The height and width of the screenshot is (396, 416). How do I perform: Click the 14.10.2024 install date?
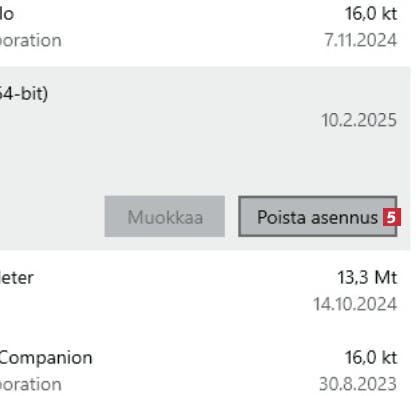[x=355, y=304]
